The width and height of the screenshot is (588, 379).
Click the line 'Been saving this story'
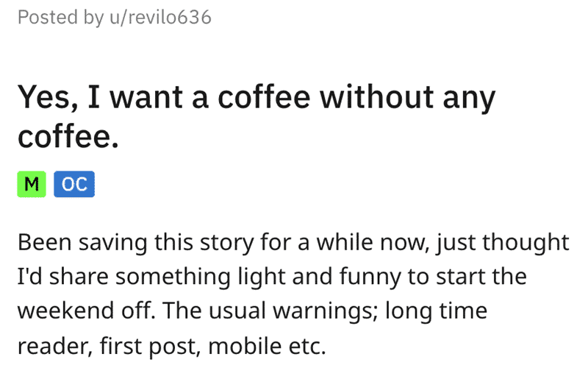(x=293, y=243)
